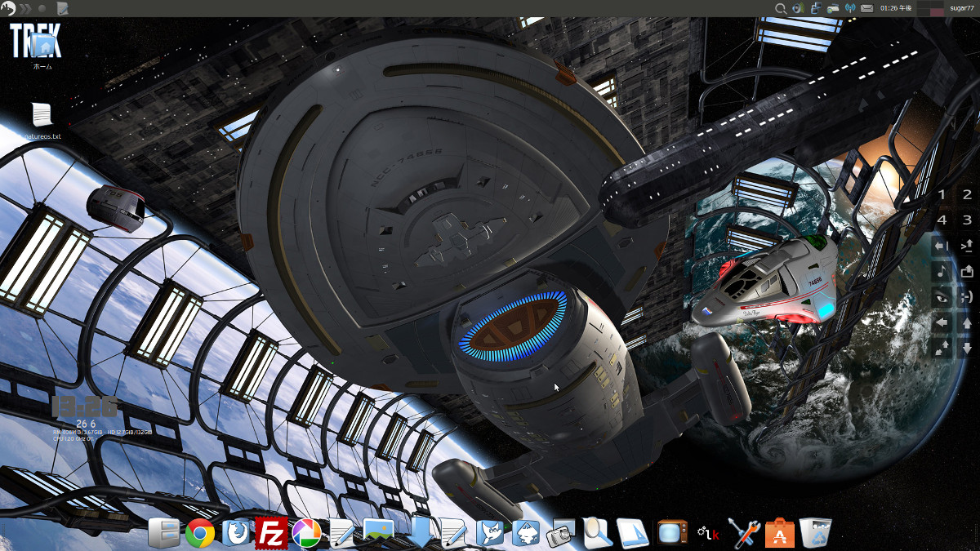Open the Home folder desktop icon
Viewport: 980px width, 551px height.
[x=42, y=46]
